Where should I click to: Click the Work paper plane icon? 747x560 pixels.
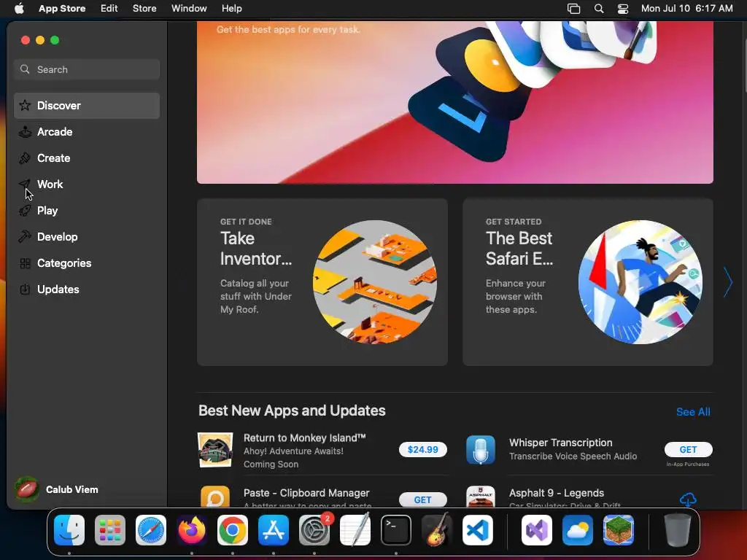point(25,184)
